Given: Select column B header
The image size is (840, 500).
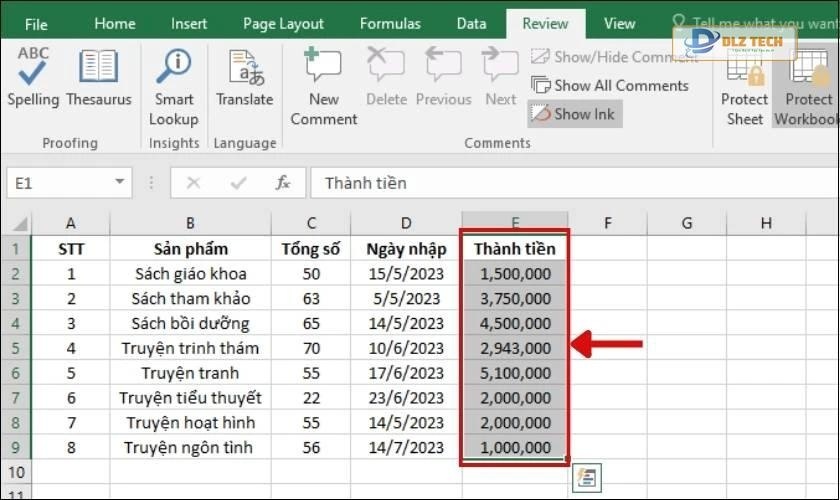Looking at the screenshot, I should click(190, 223).
